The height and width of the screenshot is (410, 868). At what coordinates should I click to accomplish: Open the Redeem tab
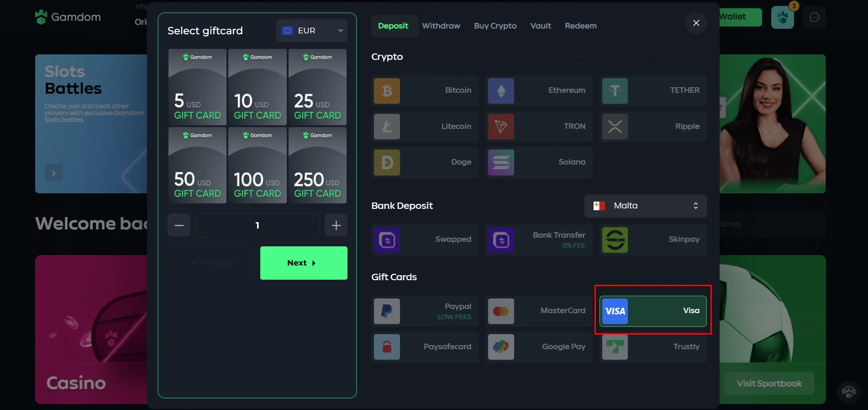pyautogui.click(x=581, y=26)
